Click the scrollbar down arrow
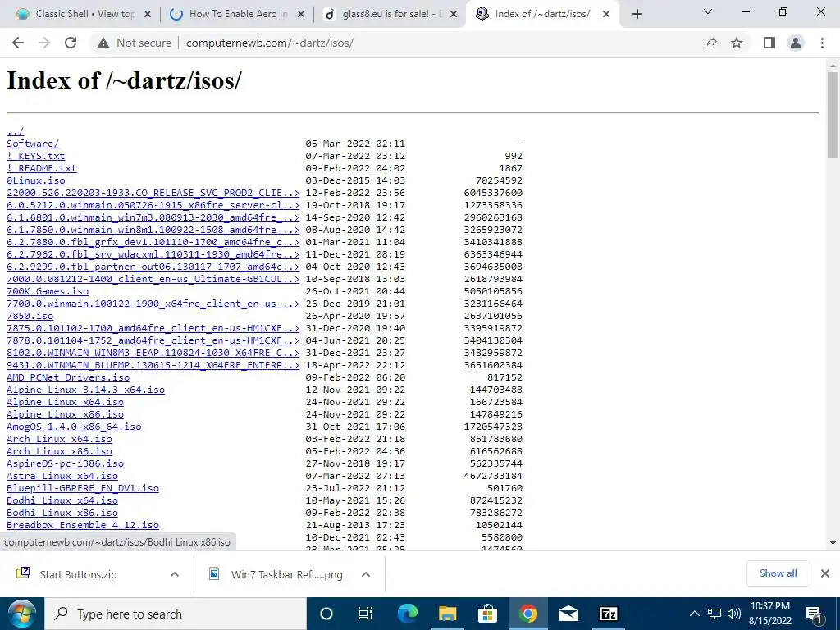The image size is (840, 630). tap(833, 543)
